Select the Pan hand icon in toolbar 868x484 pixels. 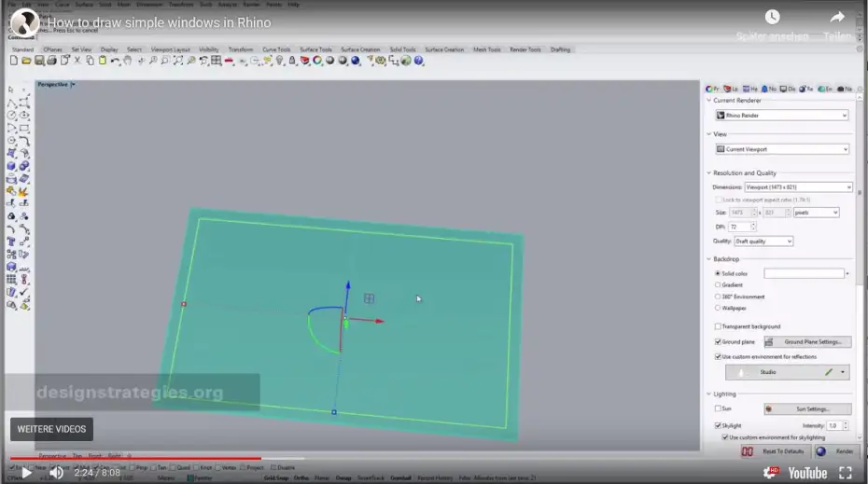(x=127, y=61)
